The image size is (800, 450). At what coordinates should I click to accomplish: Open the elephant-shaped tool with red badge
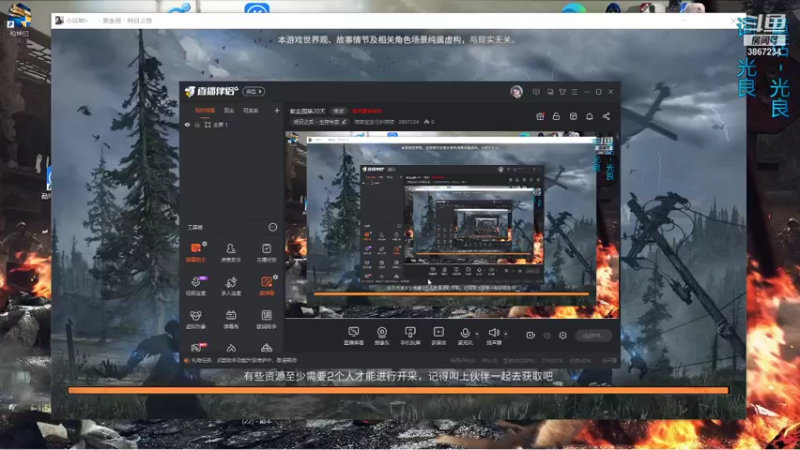(x=196, y=348)
